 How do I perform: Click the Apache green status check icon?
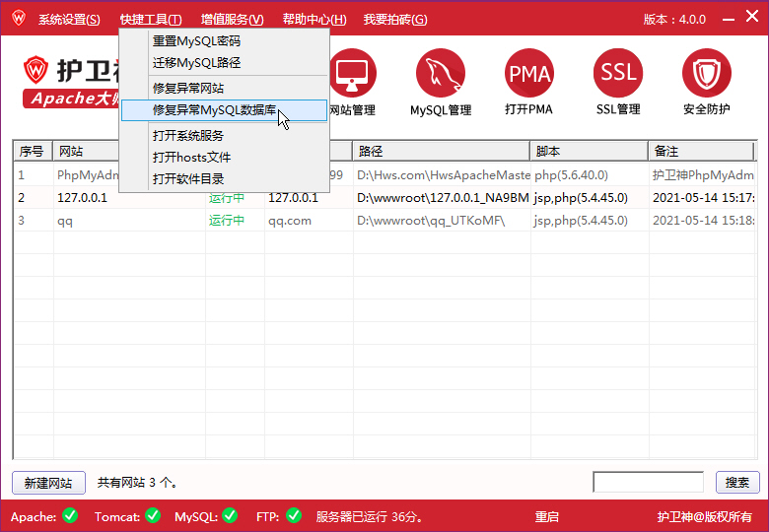click(70, 515)
